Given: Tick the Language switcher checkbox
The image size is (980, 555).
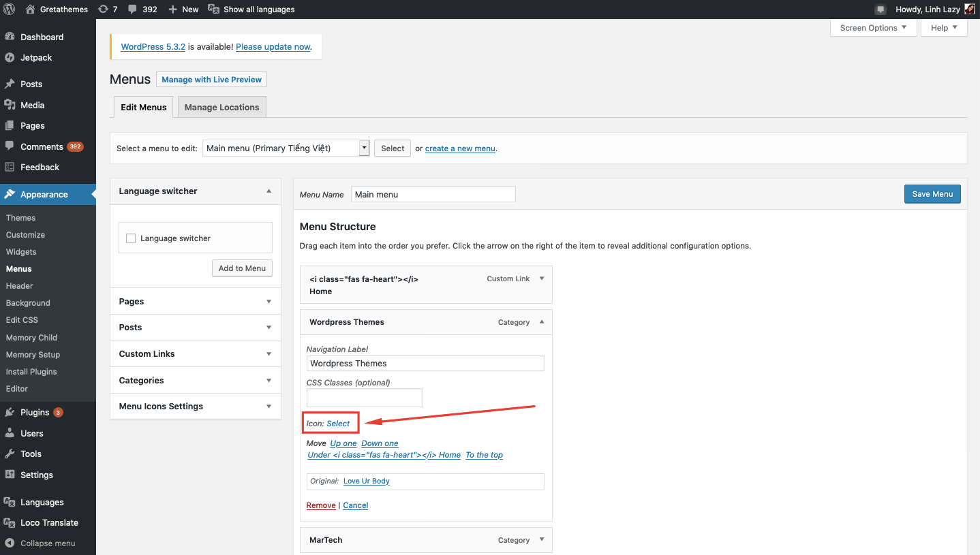Looking at the screenshot, I should tap(131, 238).
